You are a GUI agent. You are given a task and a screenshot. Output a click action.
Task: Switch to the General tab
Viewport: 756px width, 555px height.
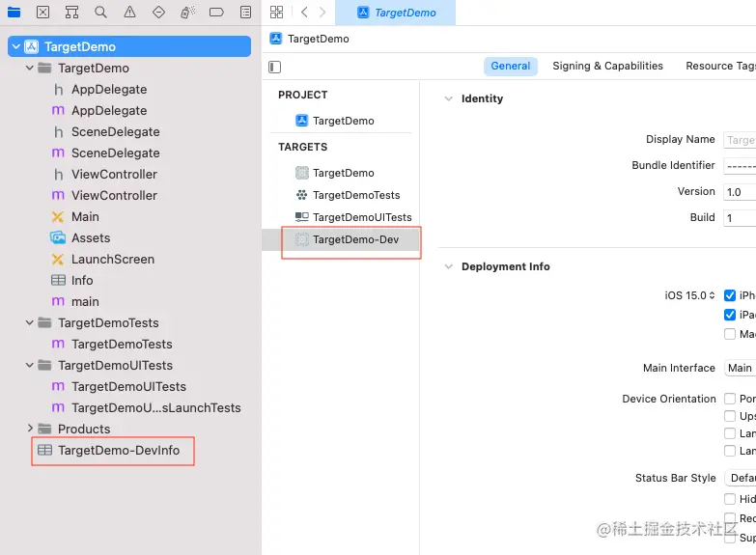click(510, 66)
